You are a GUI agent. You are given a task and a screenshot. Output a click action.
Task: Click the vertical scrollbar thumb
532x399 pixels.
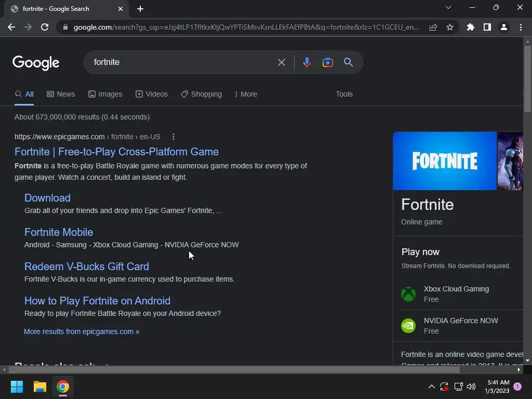click(527, 79)
